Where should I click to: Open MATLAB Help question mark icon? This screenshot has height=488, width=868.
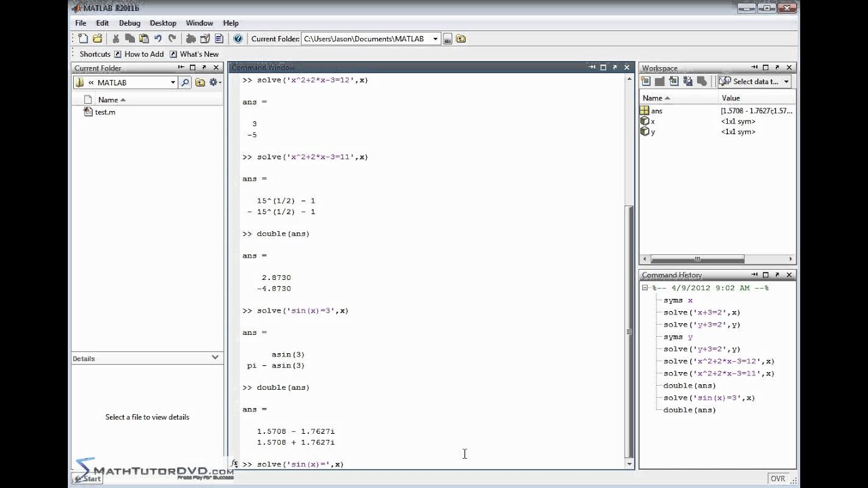tap(238, 39)
